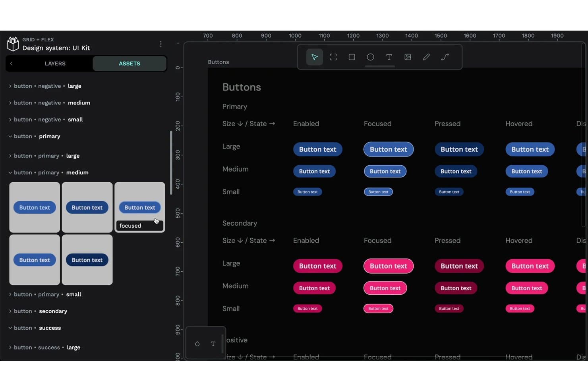The width and height of the screenshot is (588, 392).
Task: Select the Buttons board title label
Action: [219, 62]
